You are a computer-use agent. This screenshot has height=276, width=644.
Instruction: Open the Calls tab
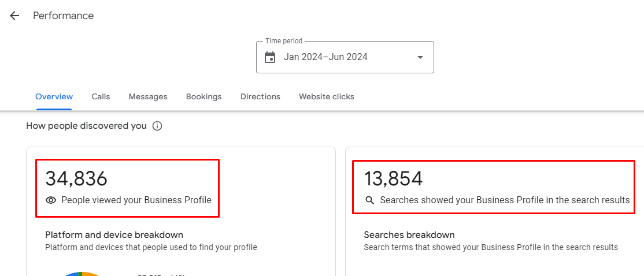(x=101, y=96)
